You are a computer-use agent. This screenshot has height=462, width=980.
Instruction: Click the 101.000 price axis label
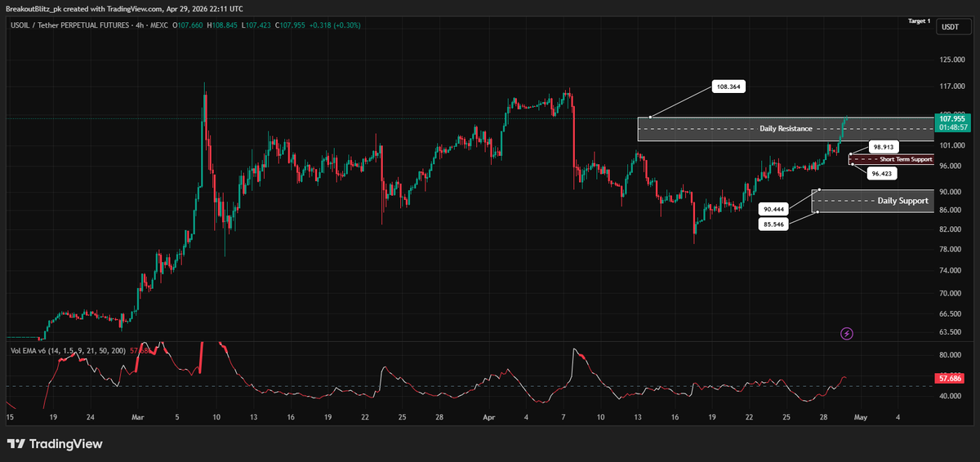tap(951, 145)
